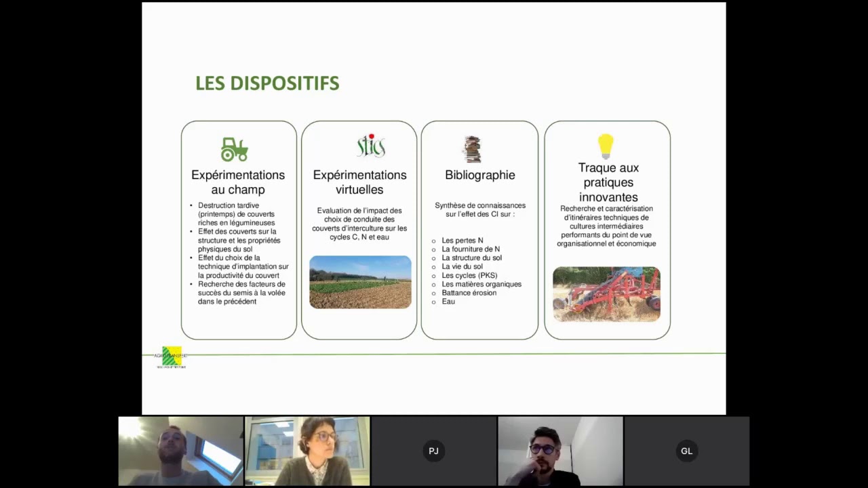Select the video tile with the green sweater
Image resolution: width=868 pixels, height=488 pixels.
[307, 451]
